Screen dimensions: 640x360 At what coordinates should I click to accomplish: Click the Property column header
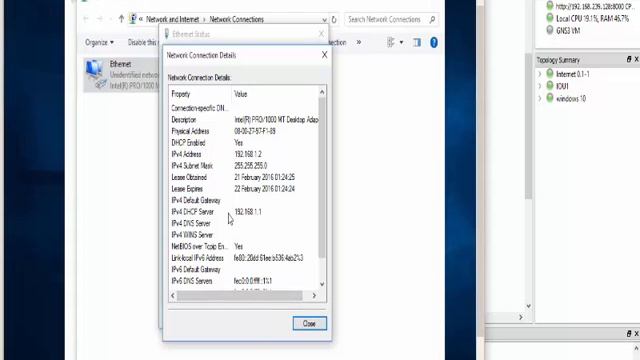(x=200, y=94)
